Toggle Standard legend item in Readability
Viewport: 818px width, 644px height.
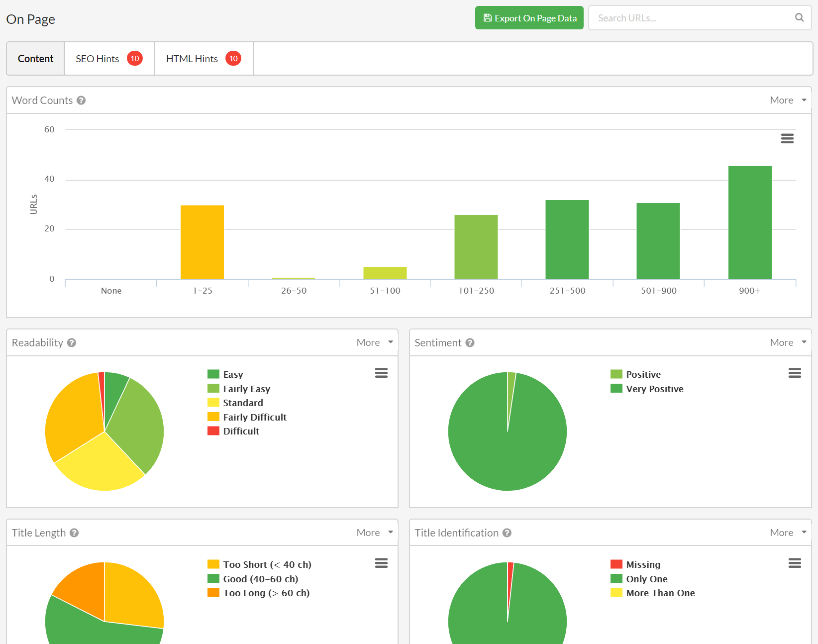pyautogui.click(x=235, y=403)
